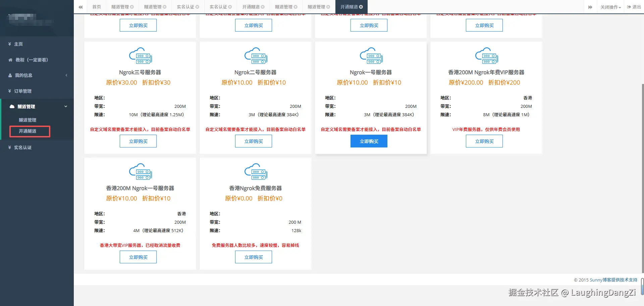The width and height of the screenshot is (644, 306).
Task: Click the cloud server icon of Ngrok二号服务器
Action: [256, 56]
